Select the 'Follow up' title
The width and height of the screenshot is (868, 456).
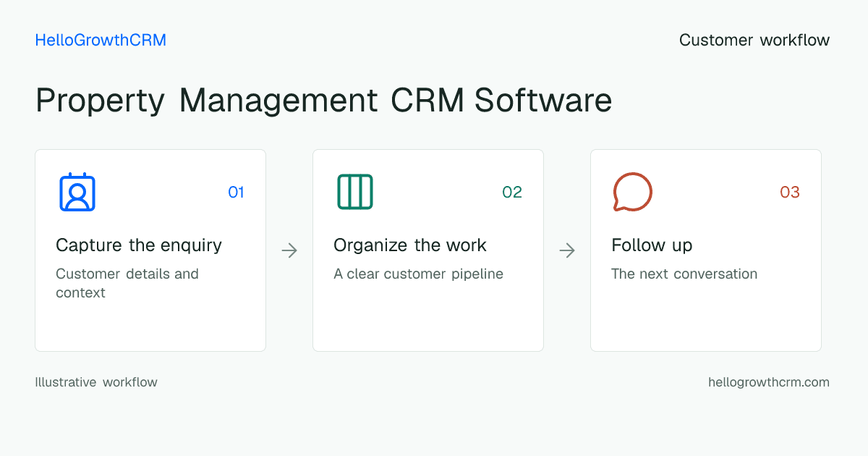[x=652, y=245]
